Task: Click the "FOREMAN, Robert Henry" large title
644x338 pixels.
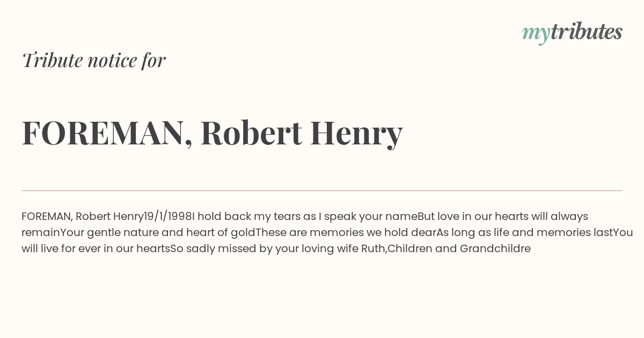Action: point(213,133)
